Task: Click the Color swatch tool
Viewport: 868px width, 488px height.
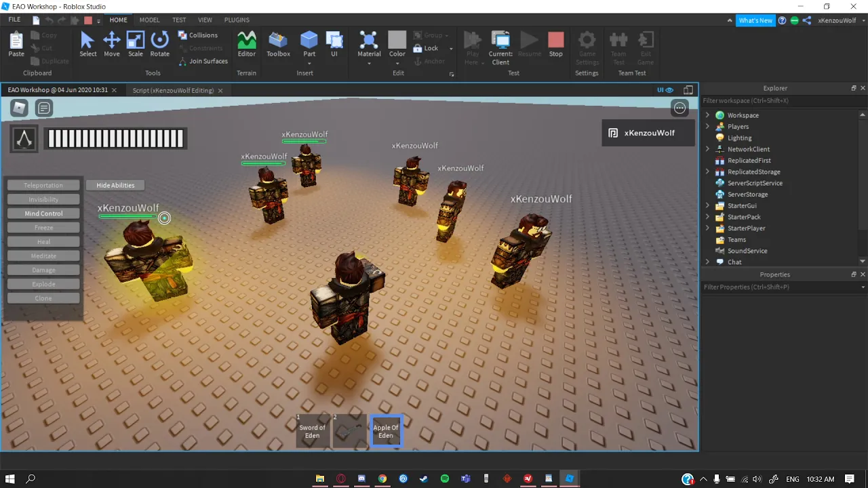Action: [397, 41]
